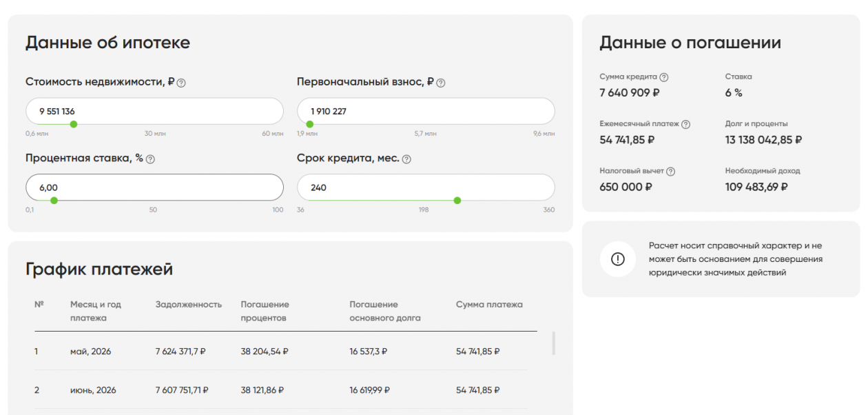Click the loan term slider knob
868x415 pixels.
[457, 201]
